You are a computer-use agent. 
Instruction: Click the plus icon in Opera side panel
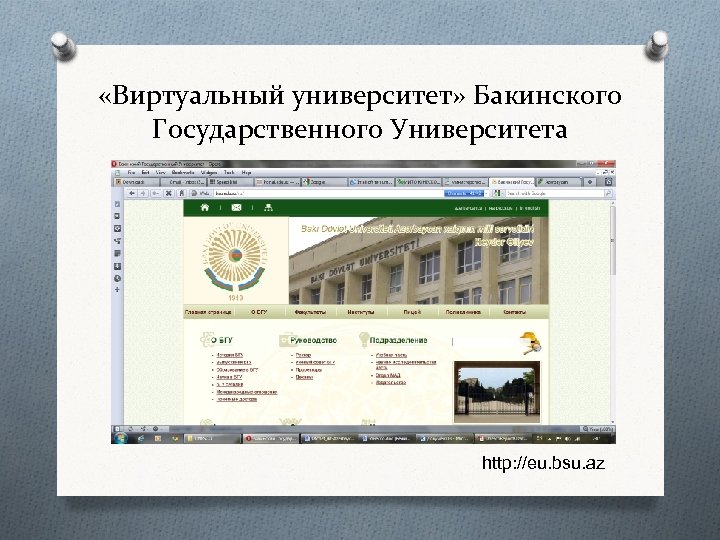(117, 290)
